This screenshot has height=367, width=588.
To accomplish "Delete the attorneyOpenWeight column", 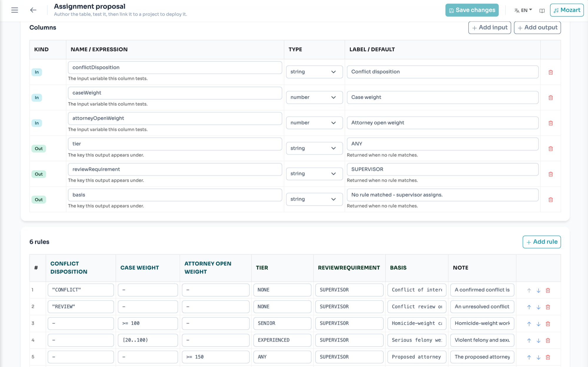I will 551,123.
